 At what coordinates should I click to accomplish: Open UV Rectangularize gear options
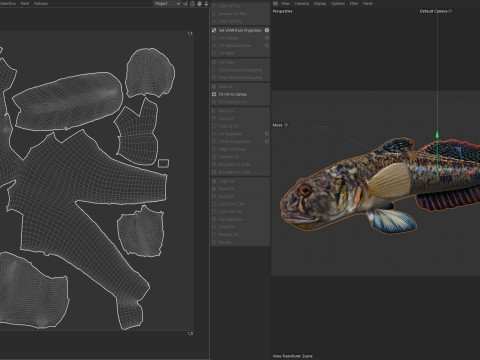click(267, 141)
